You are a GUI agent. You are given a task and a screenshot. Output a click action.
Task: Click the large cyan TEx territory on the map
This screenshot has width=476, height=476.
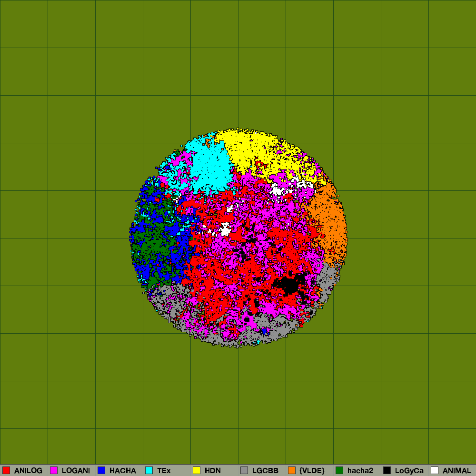209,167
